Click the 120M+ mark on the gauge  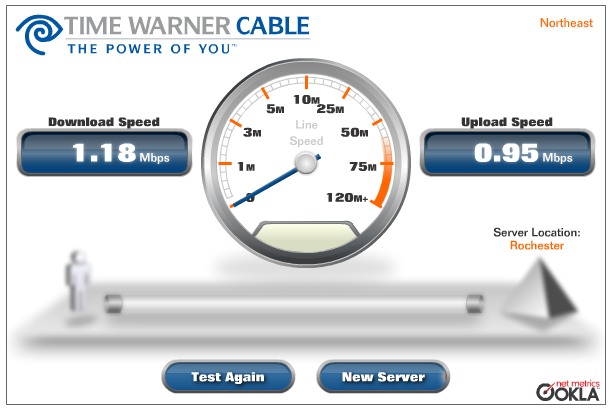click(347, 198)
